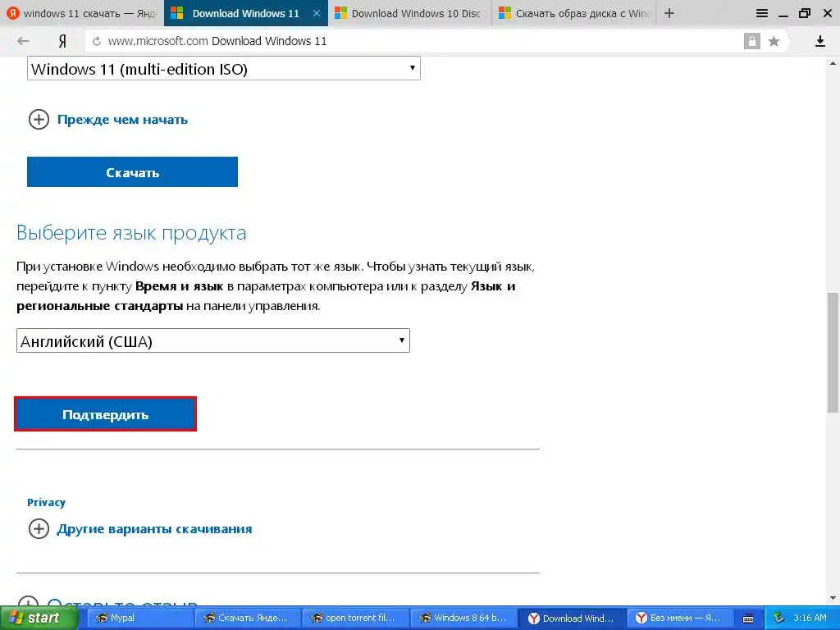Click the scrollbar down arrow
The width and height of the screenshot is (840, 630).
pos(833,598)
